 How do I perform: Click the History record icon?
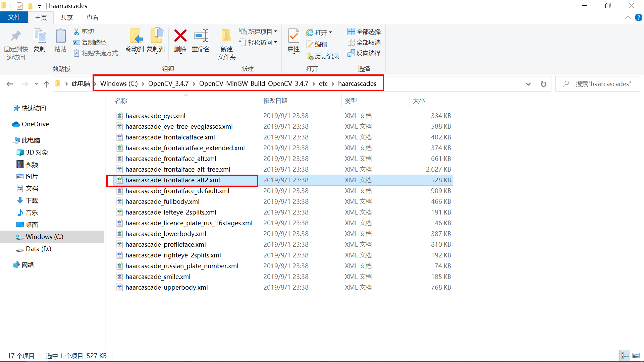click(310, 56)
